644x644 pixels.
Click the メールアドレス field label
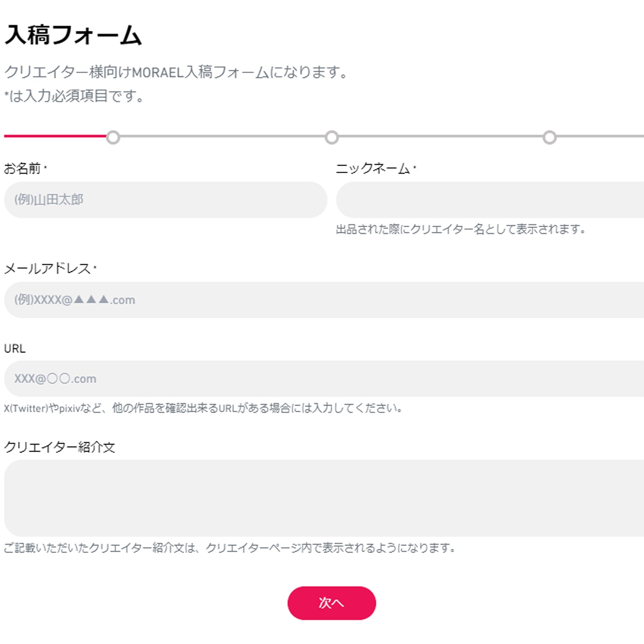pyautogui.click(x=47, y=269)
